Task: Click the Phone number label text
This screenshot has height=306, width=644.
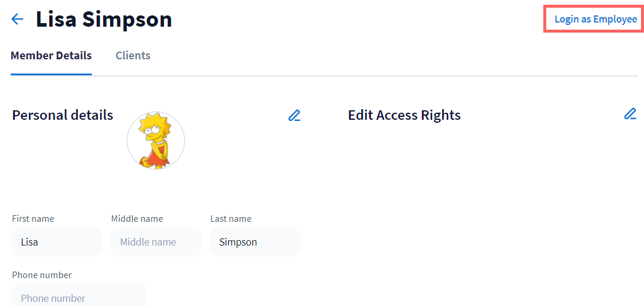Action: tap(42, 275)
